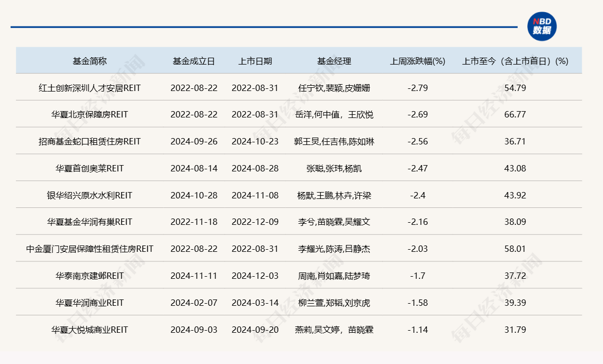The width and height of the screenshot is (603, 364).
Task: Click fund name 华夏北京保障房REIT
Action: 89,114
